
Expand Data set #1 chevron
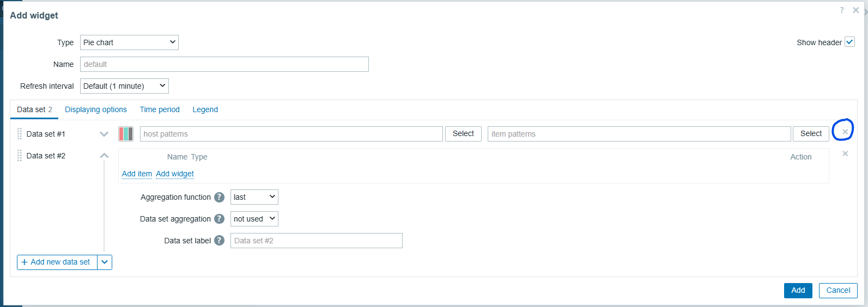(104, 134)
